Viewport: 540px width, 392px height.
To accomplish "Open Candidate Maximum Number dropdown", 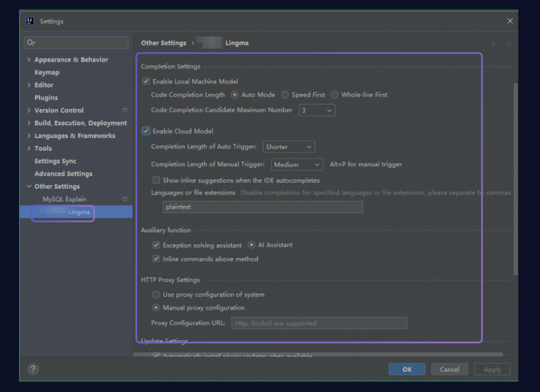I will coord(317,110).
